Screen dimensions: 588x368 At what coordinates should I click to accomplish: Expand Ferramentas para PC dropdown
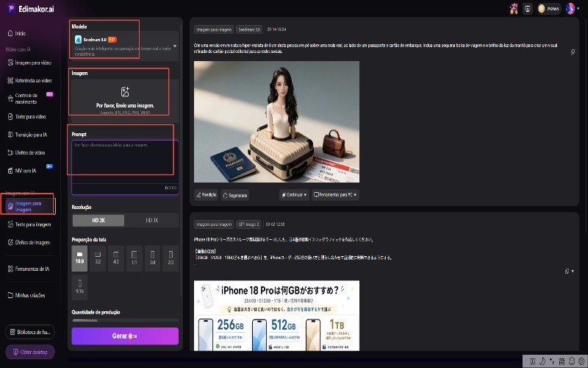coord(335,194)
